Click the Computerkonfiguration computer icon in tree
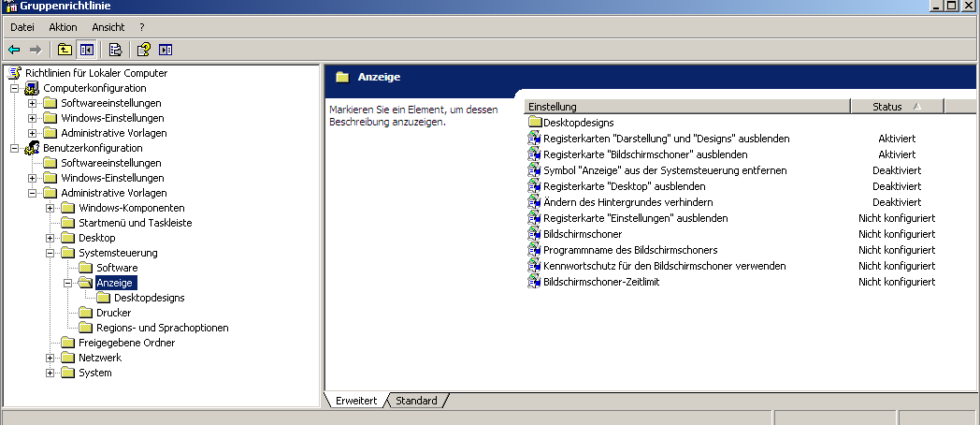980x425 pixels. click(x=32, y=88)
